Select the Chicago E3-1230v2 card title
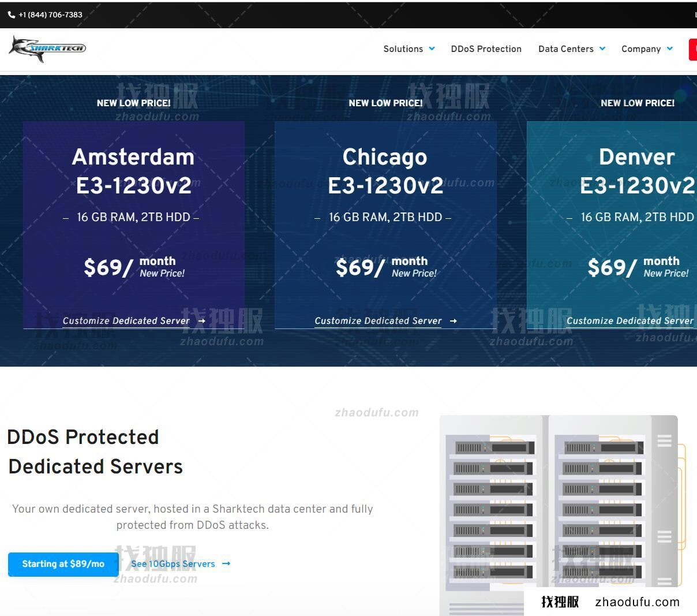 (385, 171)
